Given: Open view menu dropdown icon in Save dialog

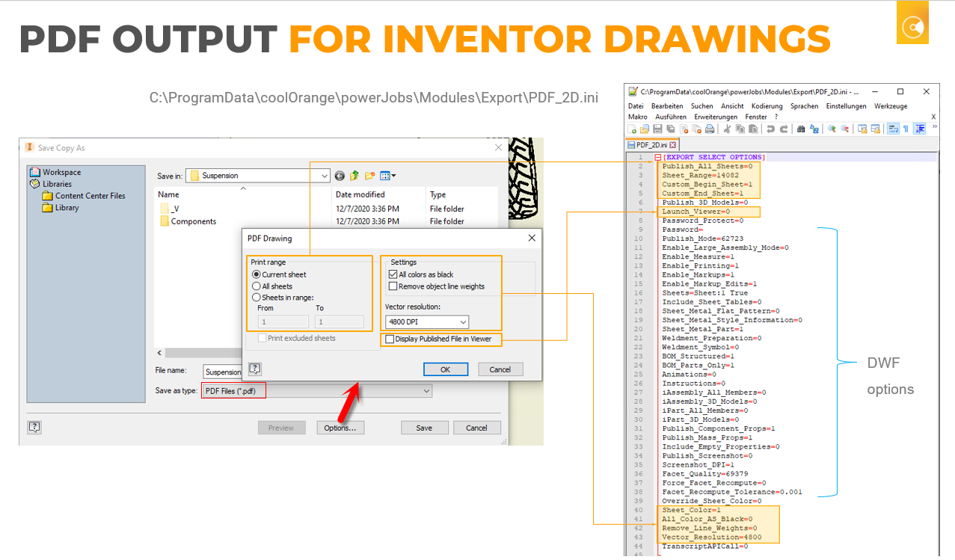Looking at the screenshot, I should coord(388,176).
